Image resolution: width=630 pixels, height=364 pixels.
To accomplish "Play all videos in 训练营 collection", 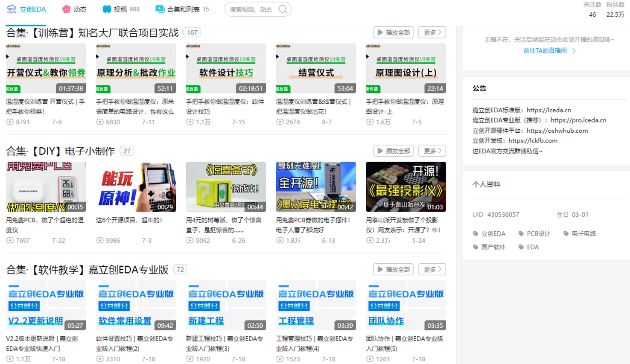I will click(394, 32).
